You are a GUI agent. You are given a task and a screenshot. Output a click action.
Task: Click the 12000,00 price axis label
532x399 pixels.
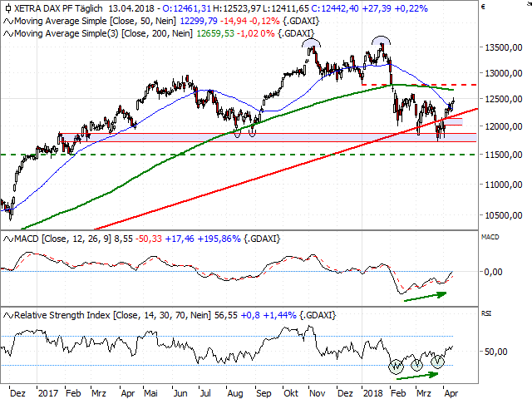(x=504, y=126)
